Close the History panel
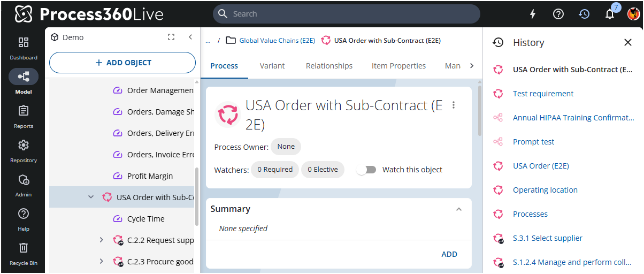644x274 pixels. pyautogui.click(x=628, y=43)
